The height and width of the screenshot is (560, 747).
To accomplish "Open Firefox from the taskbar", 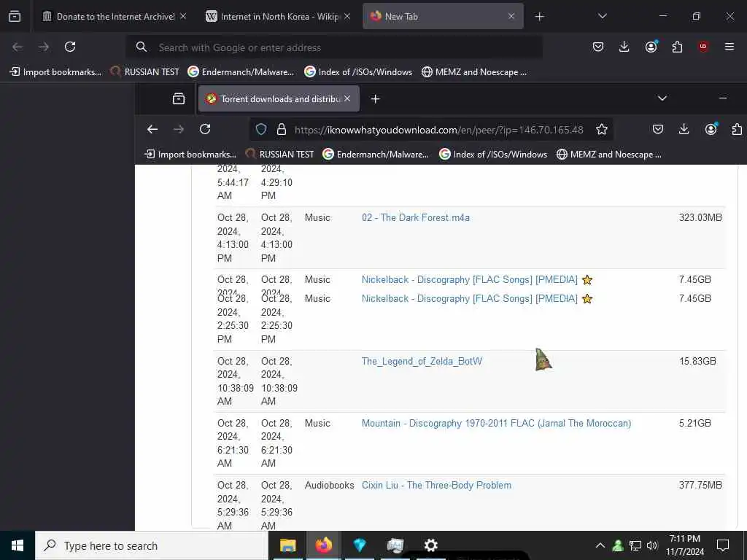I will pos(323,545).
